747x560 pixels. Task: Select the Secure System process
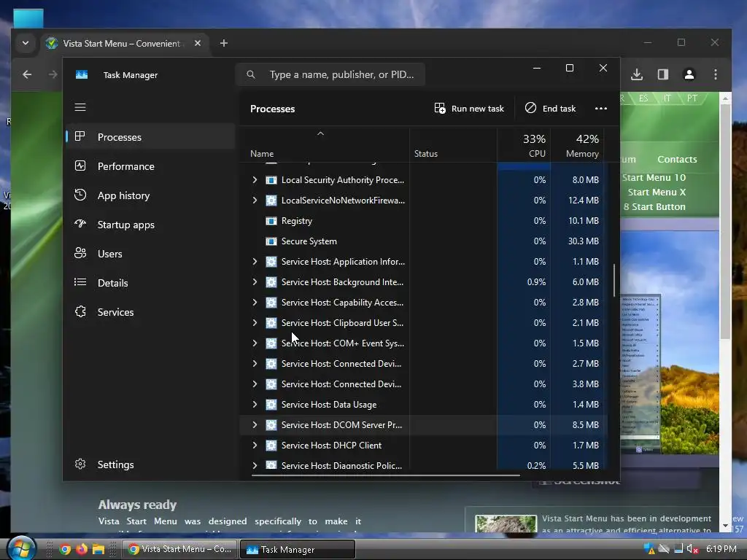(424, 241)
